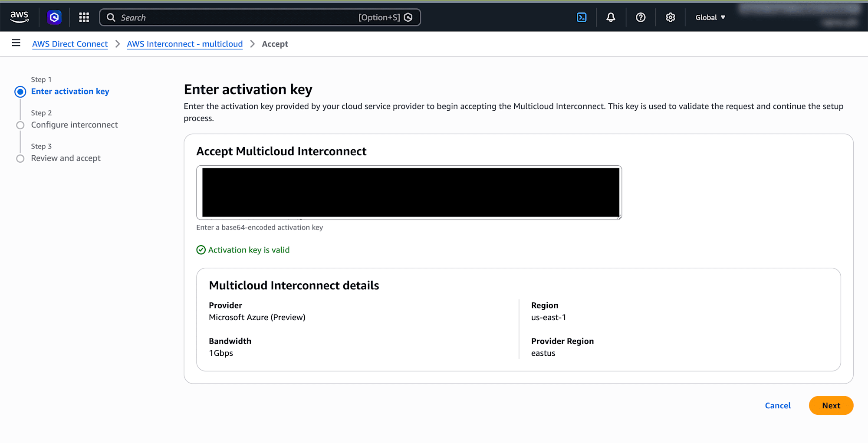Select the provider value Microsoft Azure (Preview)
The width and height of the screenshot is (868, 443).
tap(257, 317)
